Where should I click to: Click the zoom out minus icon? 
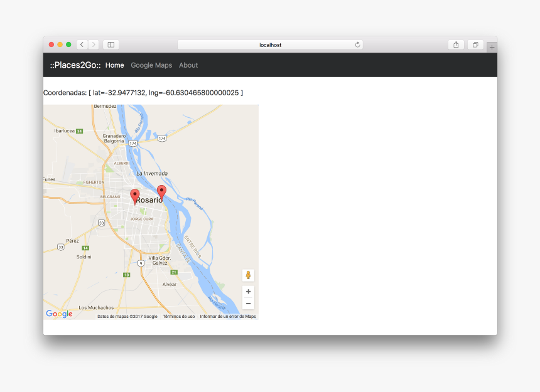coord(248,303)
